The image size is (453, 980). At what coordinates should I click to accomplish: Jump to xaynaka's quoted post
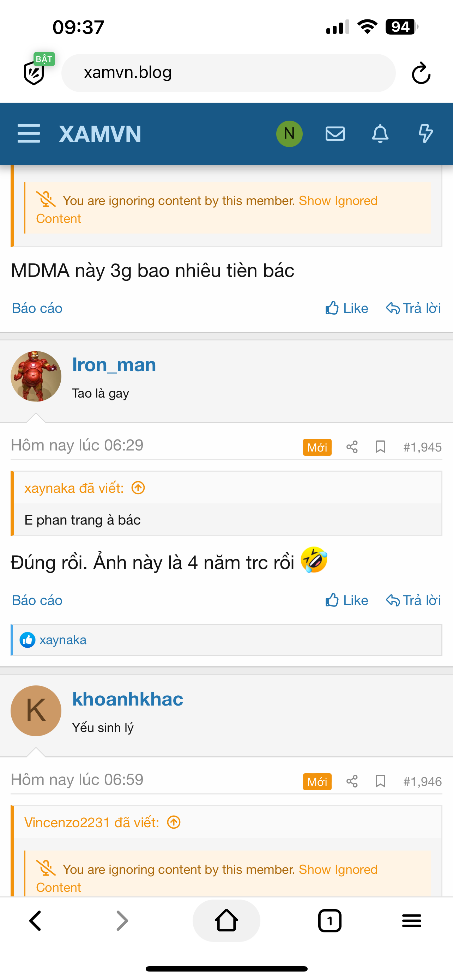click(138, 488)
